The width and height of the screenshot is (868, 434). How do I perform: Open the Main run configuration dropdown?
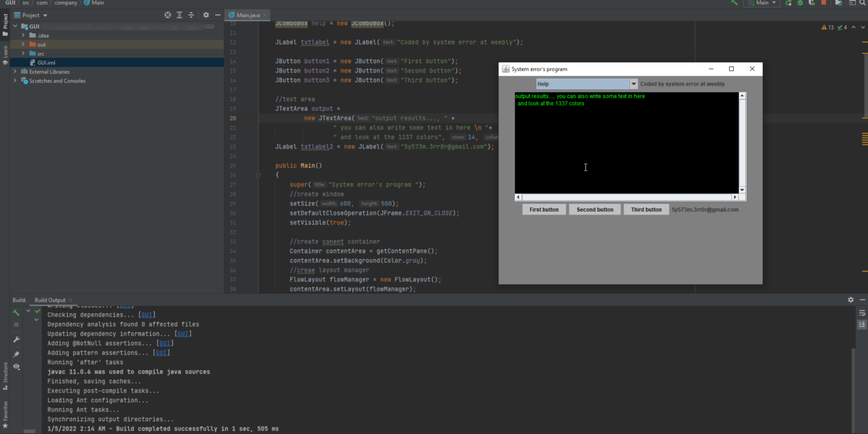[761, 3]
